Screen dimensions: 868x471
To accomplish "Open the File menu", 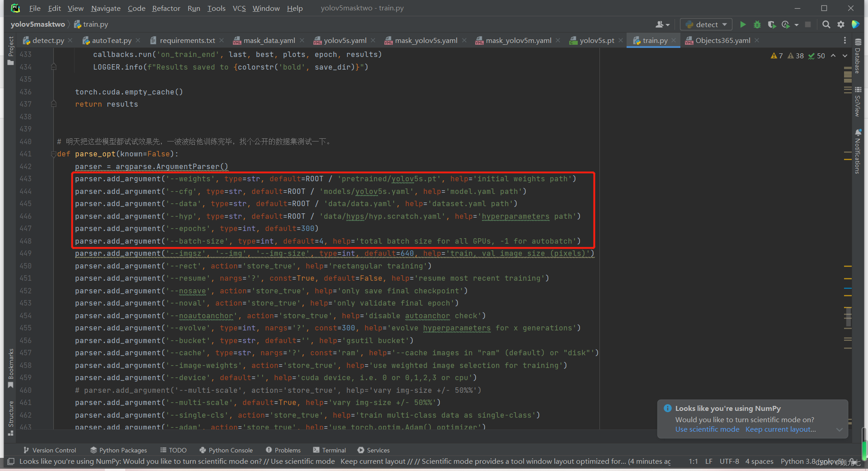I will tap(35, 8).
